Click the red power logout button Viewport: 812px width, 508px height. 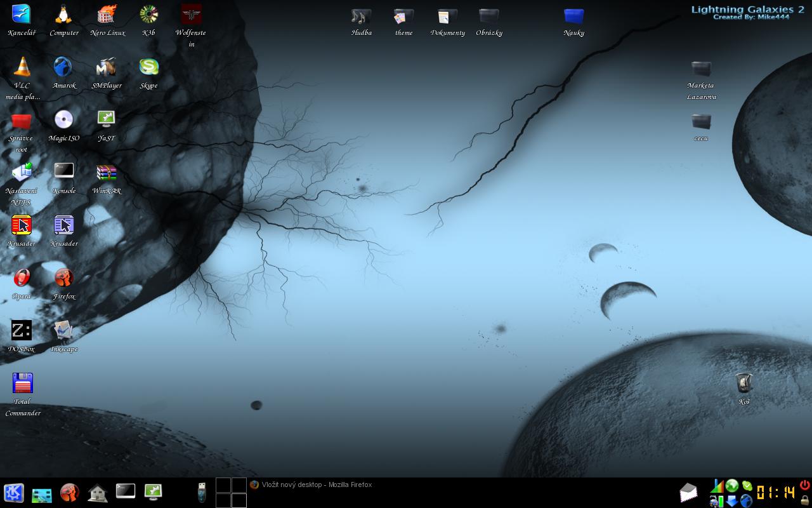tap(805, 485)
